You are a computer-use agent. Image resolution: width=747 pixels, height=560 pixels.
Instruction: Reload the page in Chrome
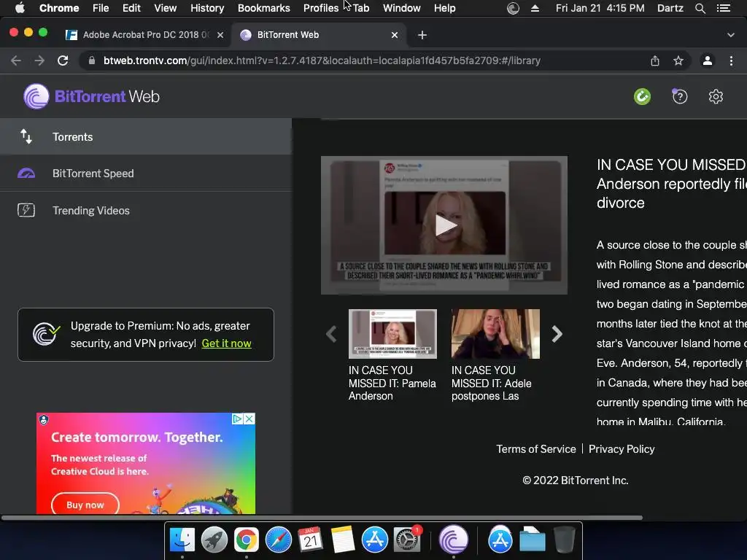click(63, 61)
